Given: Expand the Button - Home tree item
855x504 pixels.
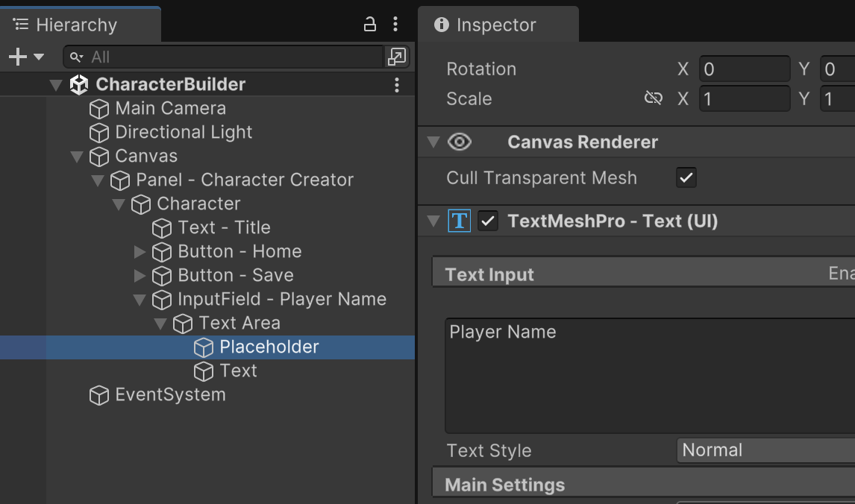Looking at the screenshot, I should click(x=140, y=252).
